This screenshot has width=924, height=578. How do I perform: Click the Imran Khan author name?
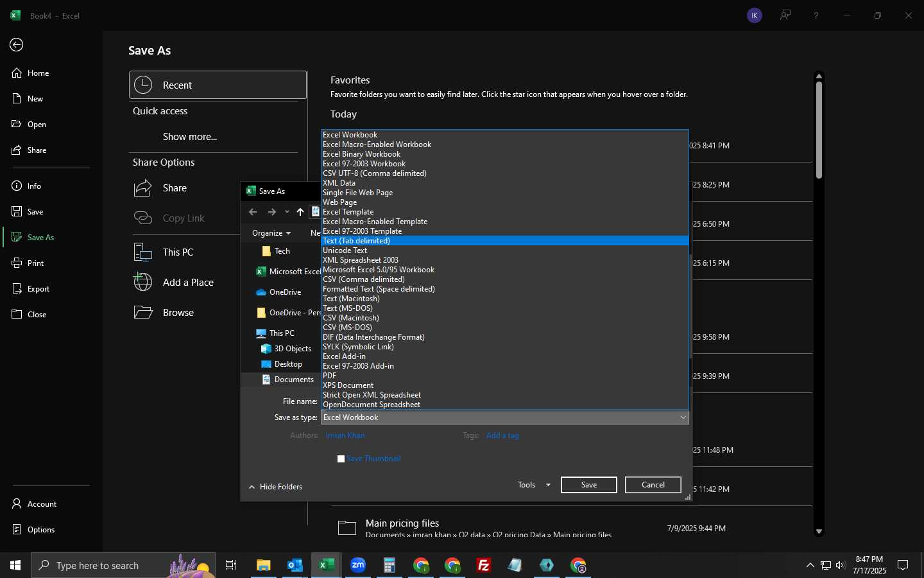pyautogui.click(x=345, y=435)
